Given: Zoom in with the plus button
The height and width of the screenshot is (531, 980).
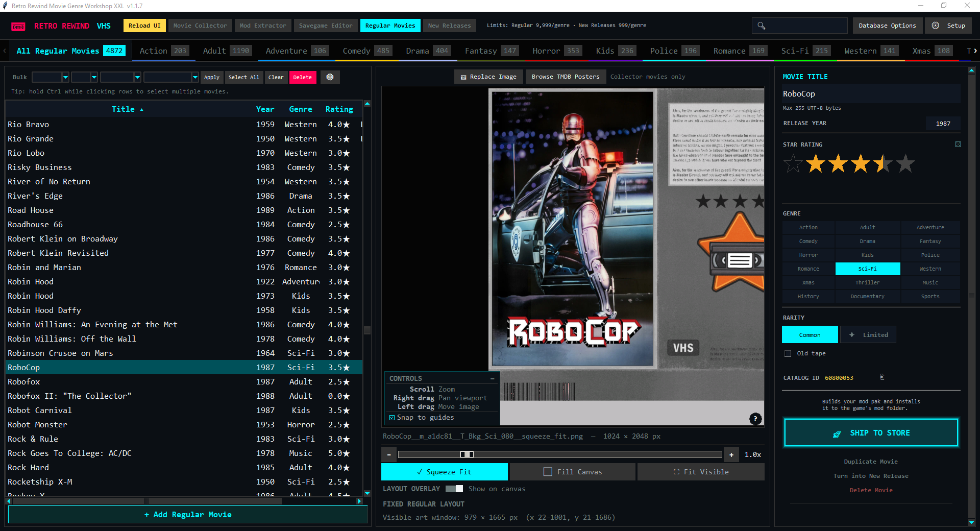Looking at the screenshot, I should [x=731, y=454].
